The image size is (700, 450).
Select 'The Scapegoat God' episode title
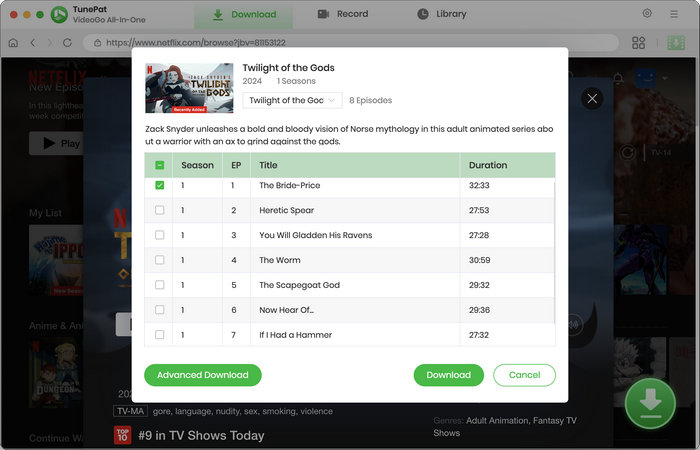tap(300, 285)
